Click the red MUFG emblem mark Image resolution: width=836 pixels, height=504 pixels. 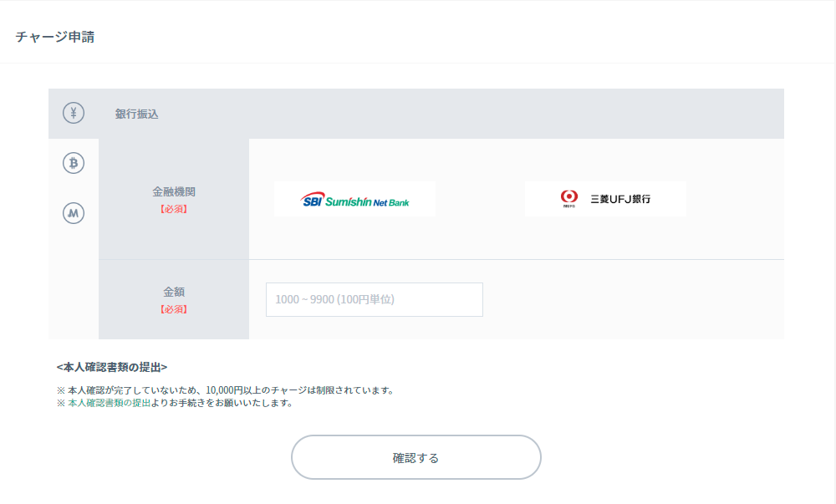click(568, 198)
